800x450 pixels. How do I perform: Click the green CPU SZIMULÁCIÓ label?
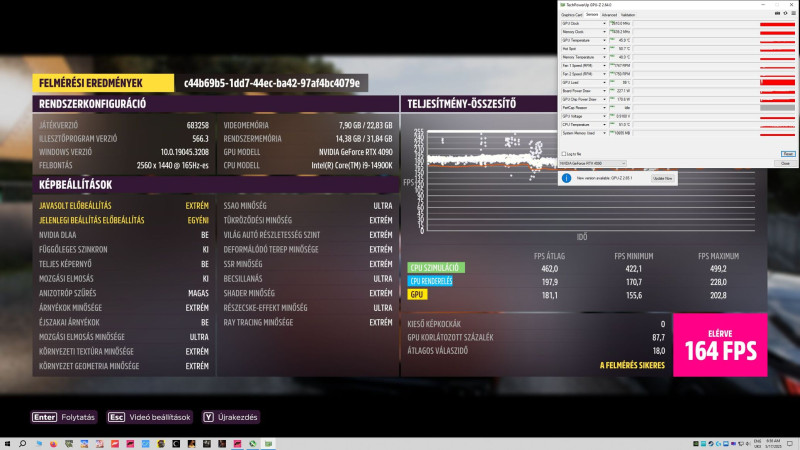[435, 267]
